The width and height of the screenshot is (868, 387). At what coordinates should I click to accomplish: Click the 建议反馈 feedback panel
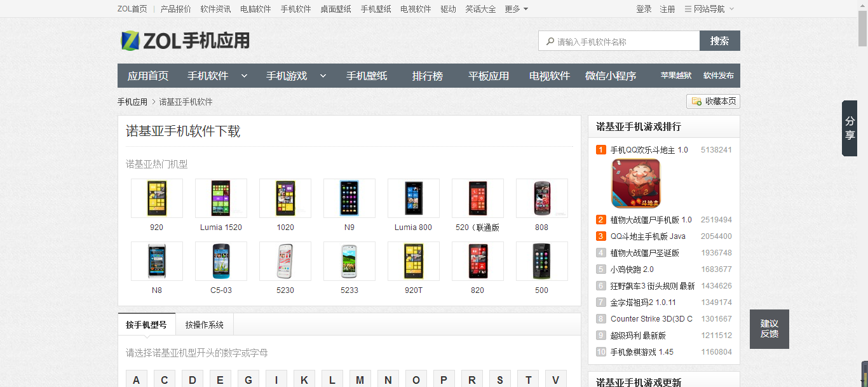[x=769, y=329]
